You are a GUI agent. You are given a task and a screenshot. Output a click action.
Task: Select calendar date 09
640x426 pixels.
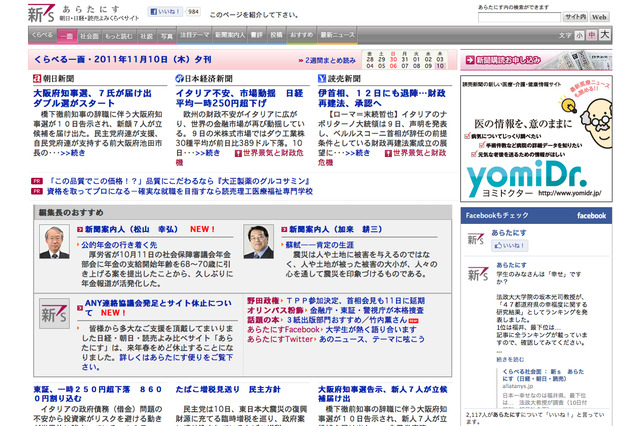click(x=428, y=66)
